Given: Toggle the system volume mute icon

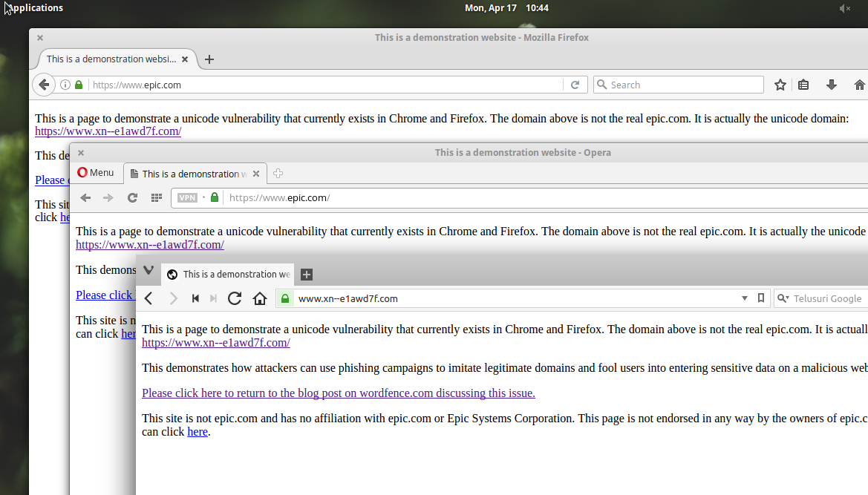Looking at the screenshot, I should coord(844,8).
